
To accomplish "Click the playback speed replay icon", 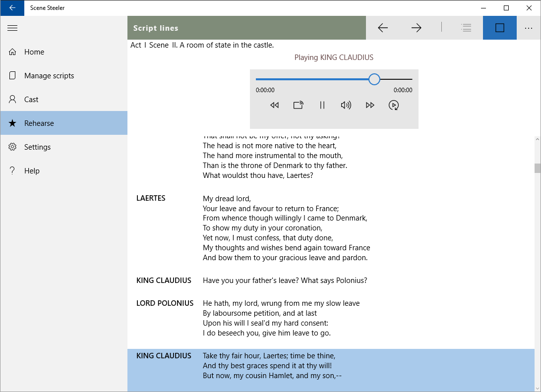I will coord(394,105).
